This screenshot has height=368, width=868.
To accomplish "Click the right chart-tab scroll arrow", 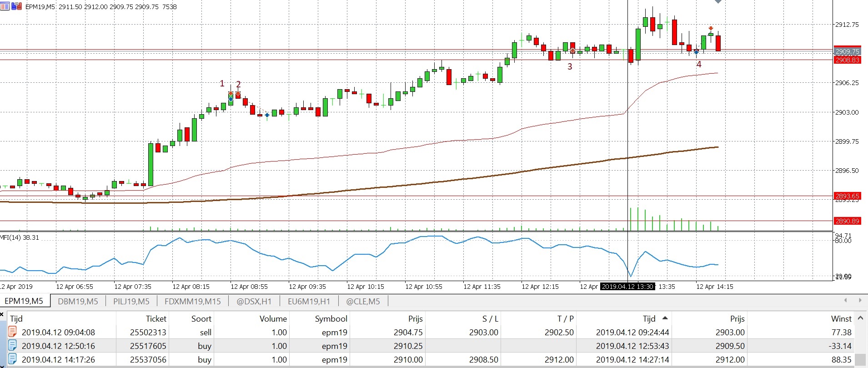I will [860, 300].
